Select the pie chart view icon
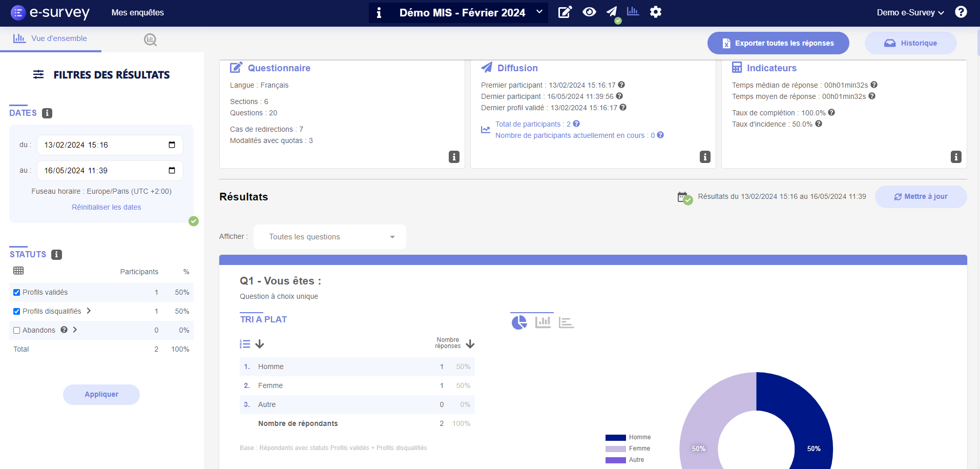 point(519,322)
